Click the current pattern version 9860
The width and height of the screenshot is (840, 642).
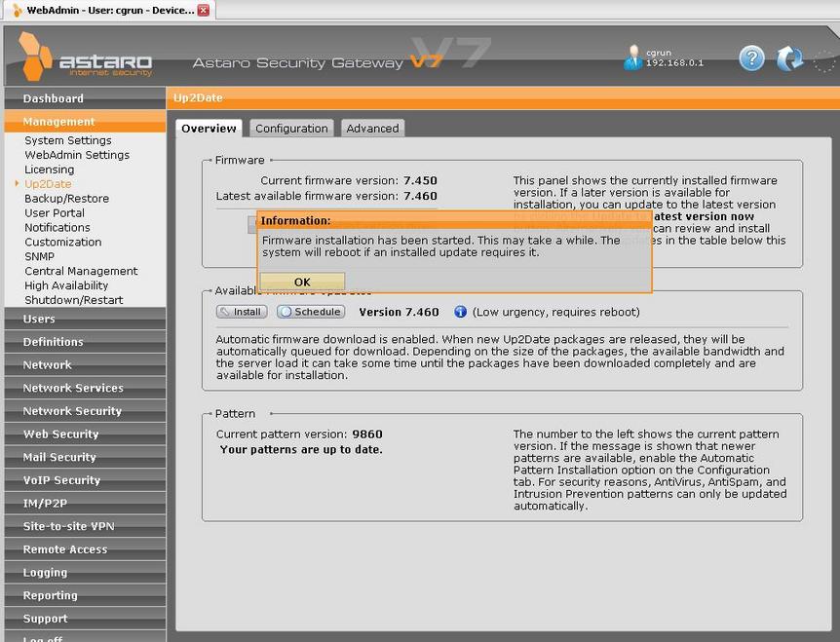[367, 434]
